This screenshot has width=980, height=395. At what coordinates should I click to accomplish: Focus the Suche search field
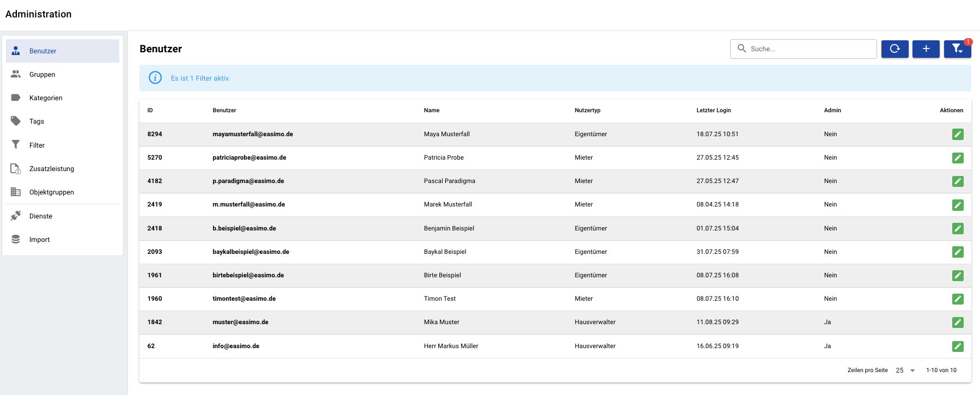[804, 48]
